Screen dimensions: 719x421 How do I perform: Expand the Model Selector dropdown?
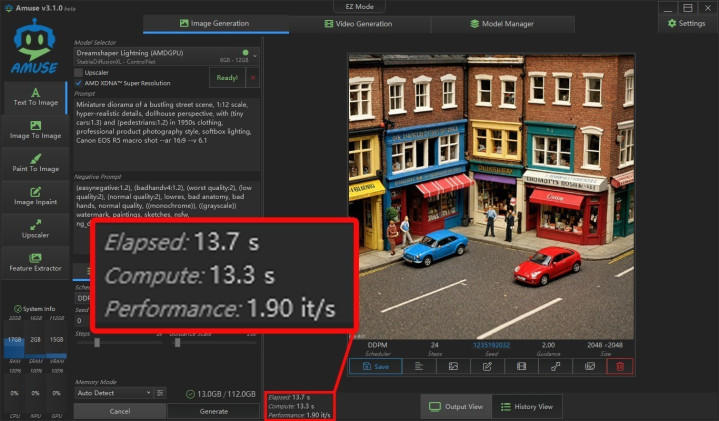pyautogui.click(x=140, y=55)
